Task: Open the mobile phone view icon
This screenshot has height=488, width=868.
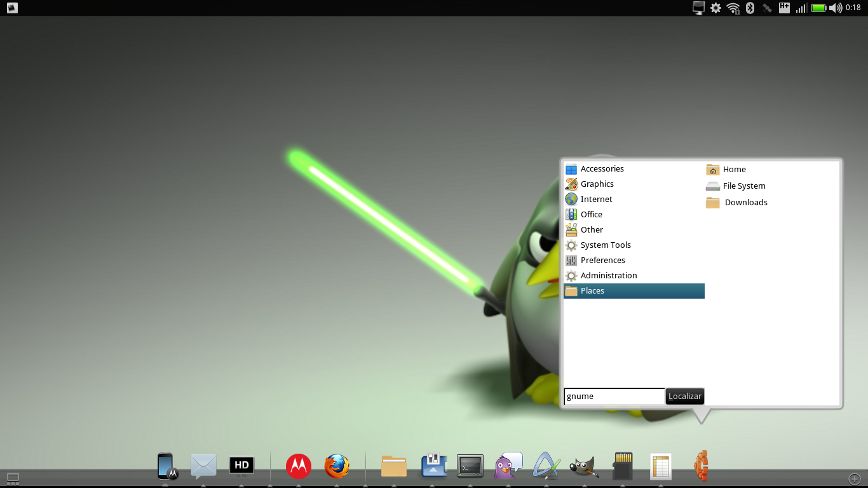Action: click(x=166, y=466)
